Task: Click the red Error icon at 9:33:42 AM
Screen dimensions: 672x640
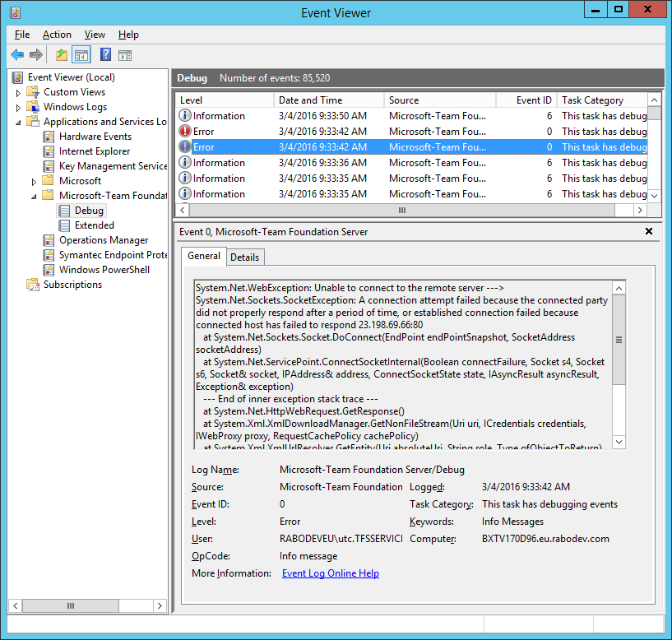Action: click(185, 131)
